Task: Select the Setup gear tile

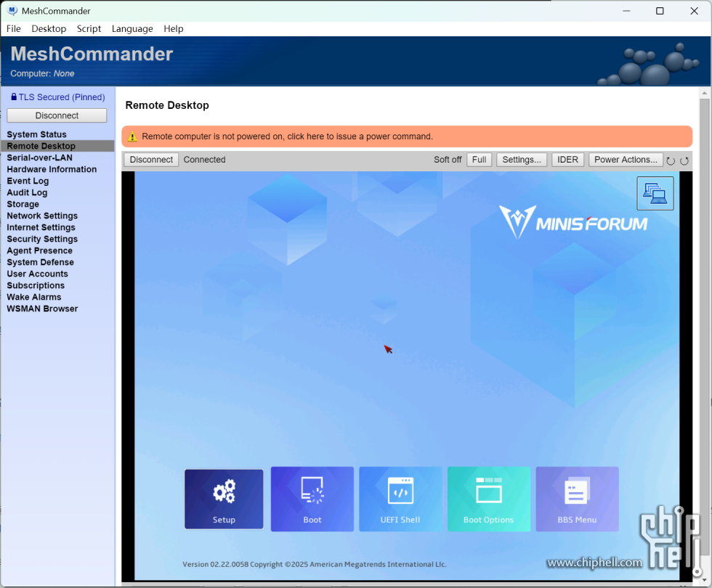Action: click(x=224, y=499)
